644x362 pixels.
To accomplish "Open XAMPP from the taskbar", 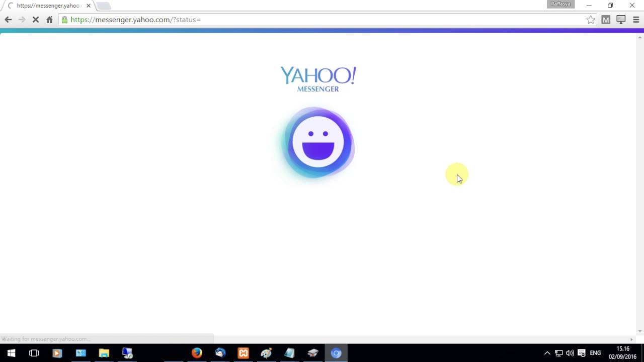I will click(243, 353).
